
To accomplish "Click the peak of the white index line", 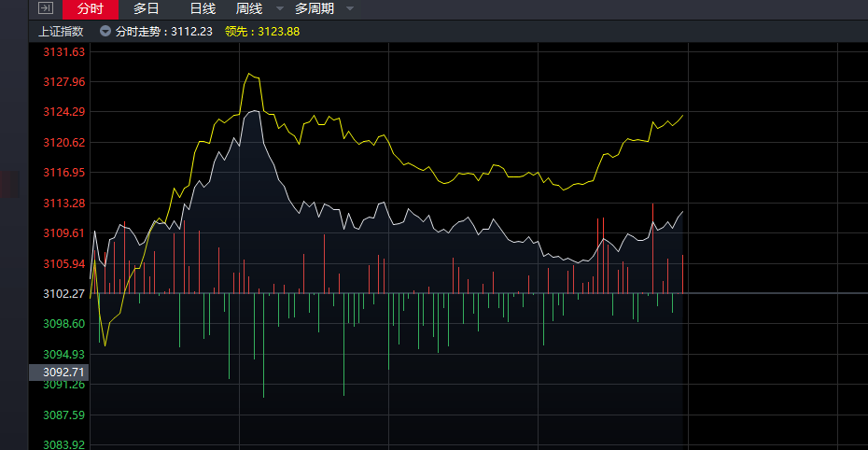I will coord(255,111).
